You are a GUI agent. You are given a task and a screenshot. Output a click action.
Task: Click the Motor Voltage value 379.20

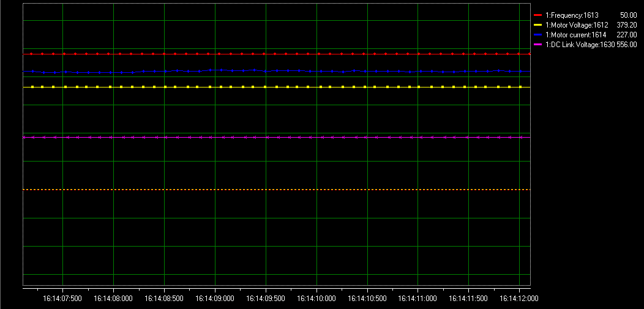tap(626, 25)
